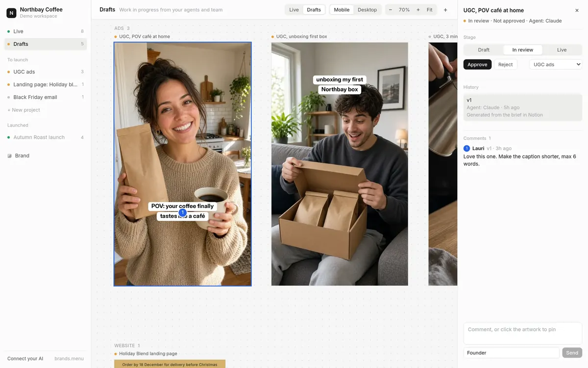Click the comment text box
This screenshot has height=368, width=588.
[523, 334]
